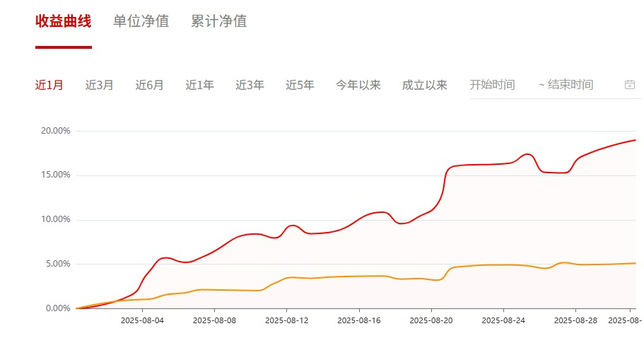Select the 今年以来 range option
Viewport: 644px width, 343px height.
(x=358, y=85)
